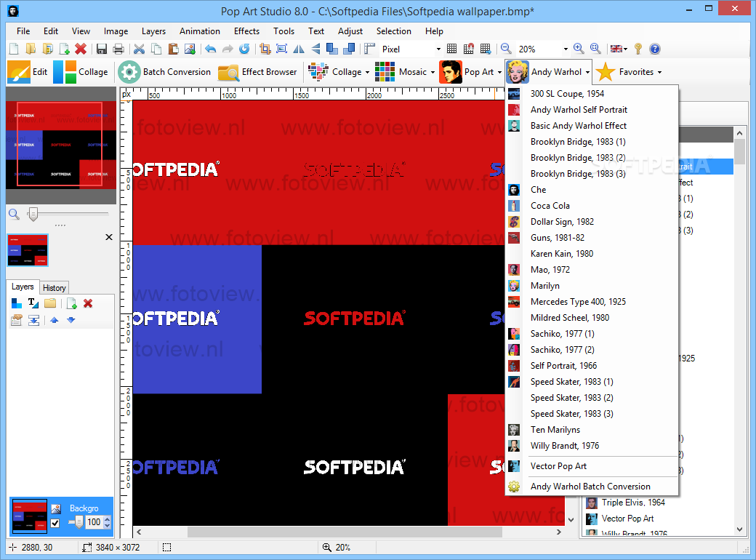This screenshot has height=560, width=756.
Task: Merge layers down icon
Action: coord(33,320)
